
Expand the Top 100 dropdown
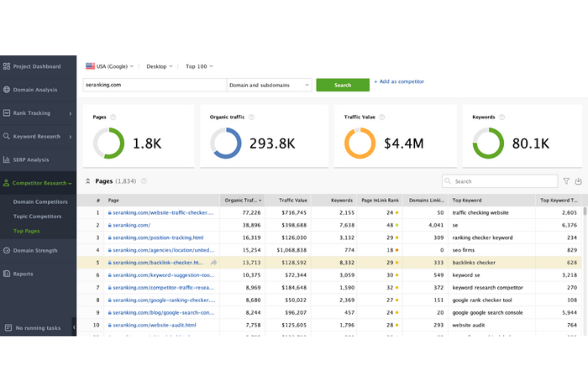[199, 66]
